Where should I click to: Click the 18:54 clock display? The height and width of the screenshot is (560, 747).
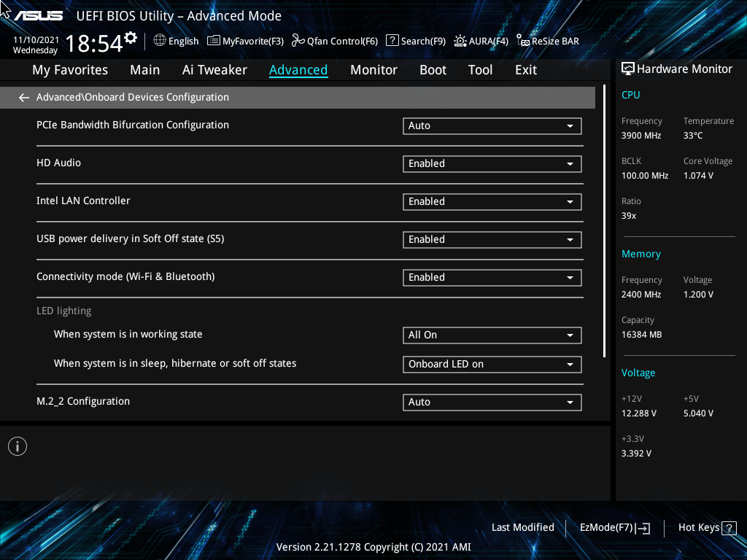[94, 43]
